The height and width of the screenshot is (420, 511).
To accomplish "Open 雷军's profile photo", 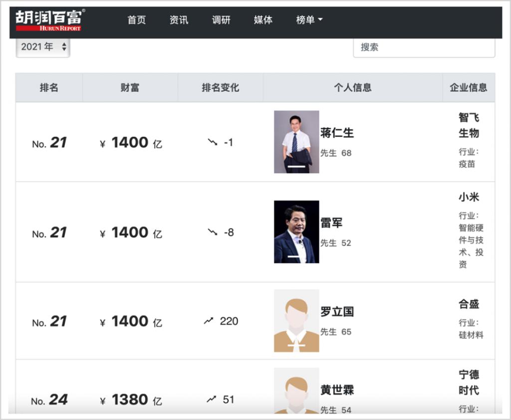I will [296, 231].
